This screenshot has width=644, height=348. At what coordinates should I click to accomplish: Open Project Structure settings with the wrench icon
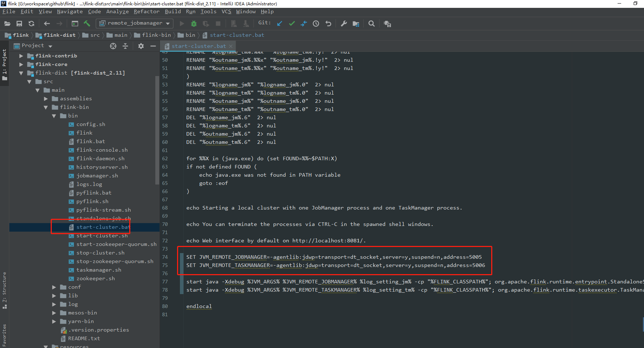tap(343, 23)
